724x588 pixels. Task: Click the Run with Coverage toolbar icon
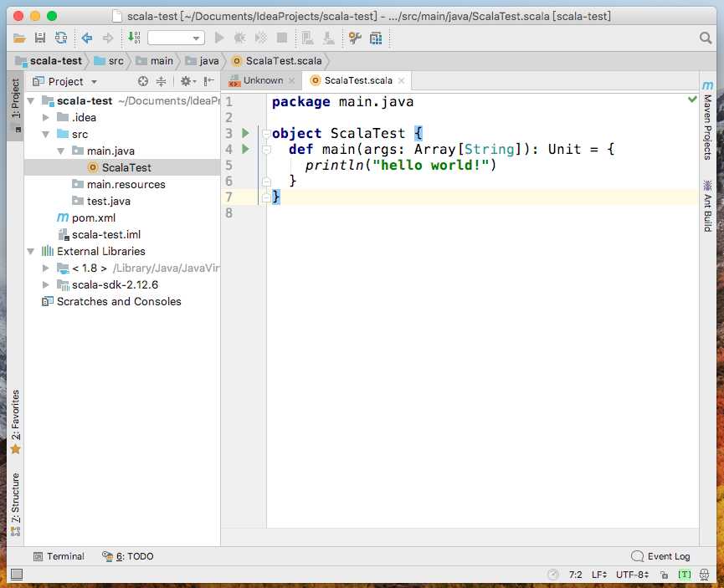pos(261,38)
